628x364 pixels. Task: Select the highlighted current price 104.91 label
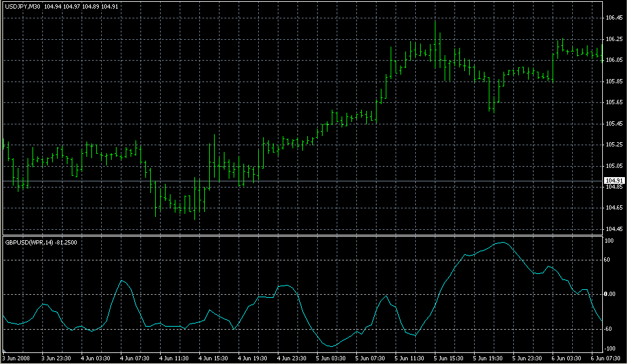pyautogui.click(x=615, y=181)
